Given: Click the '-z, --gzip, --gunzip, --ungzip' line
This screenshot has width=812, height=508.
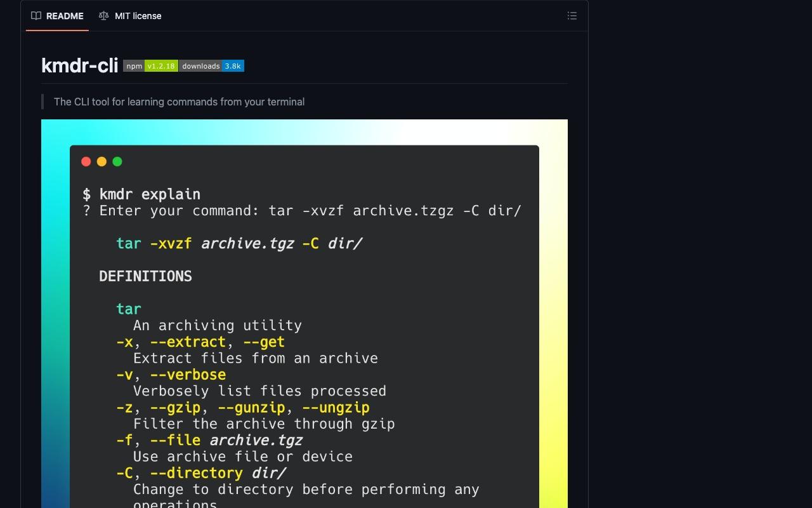Looking at the screenshot, I should tap(243, 408).
